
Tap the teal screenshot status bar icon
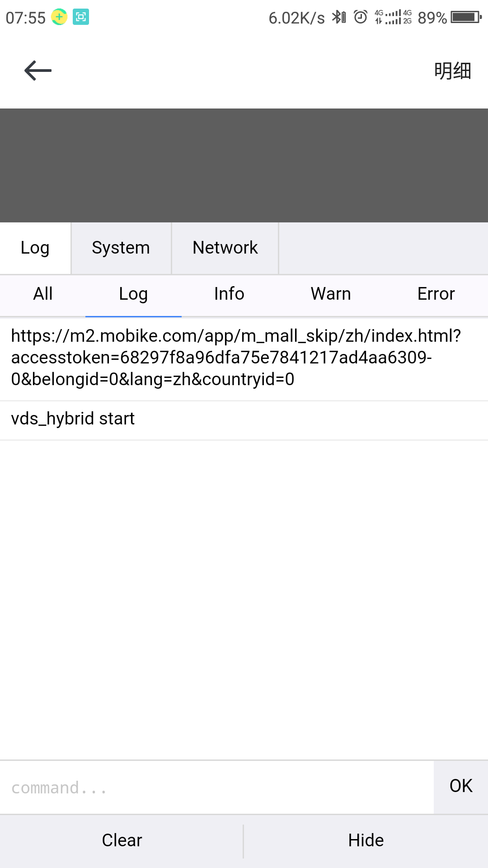pos(81,17)
